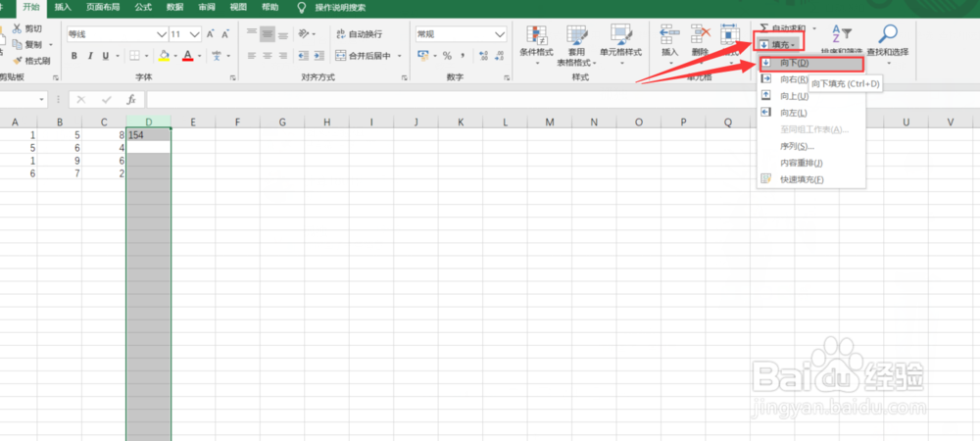Increase font size with the larger A
980x441 pixels.
[211, 33]
